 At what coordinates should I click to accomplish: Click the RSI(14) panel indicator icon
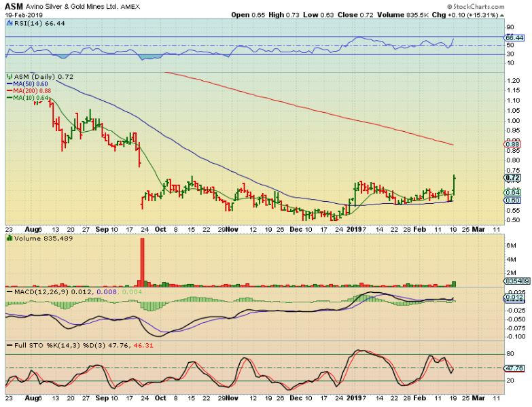pyautogui.click(x=9, y=23)
